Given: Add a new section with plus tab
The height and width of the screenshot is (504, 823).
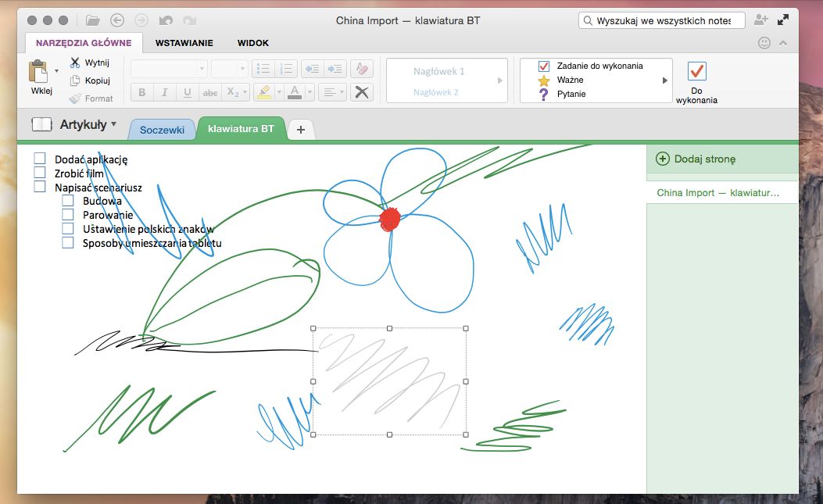Looking at the screenshot, I should [301, 130].
